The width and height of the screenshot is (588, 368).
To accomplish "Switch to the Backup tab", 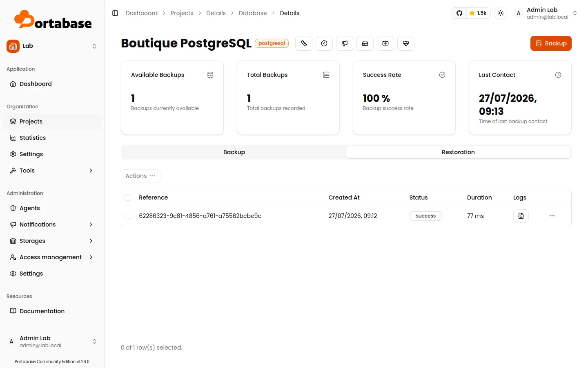I will click(x=234, y=152).
